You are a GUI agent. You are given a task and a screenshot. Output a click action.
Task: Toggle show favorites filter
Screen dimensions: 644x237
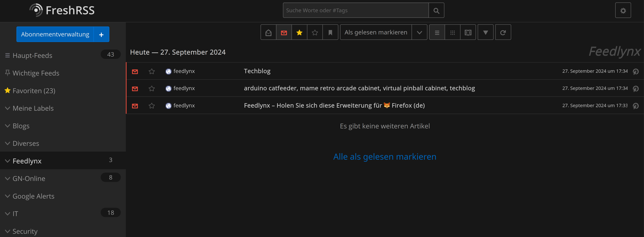coord(299,32)
